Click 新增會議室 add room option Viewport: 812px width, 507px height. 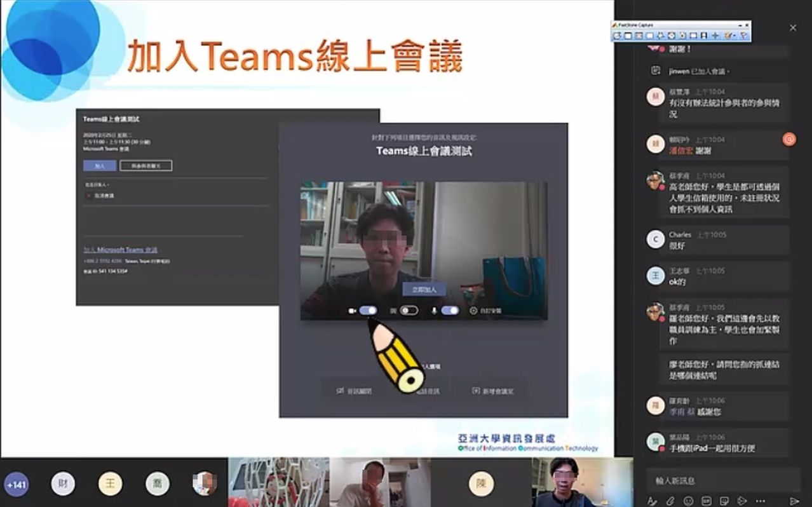(x=493, y=391)
